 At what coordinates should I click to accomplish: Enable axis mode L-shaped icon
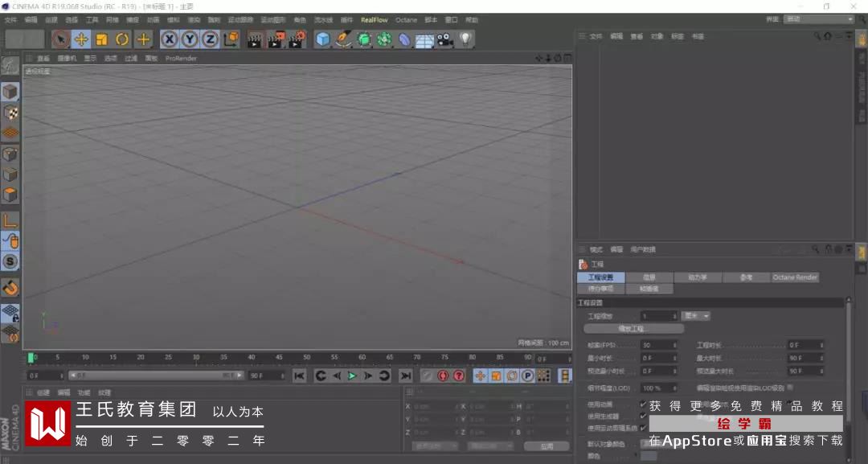point(10,220)
